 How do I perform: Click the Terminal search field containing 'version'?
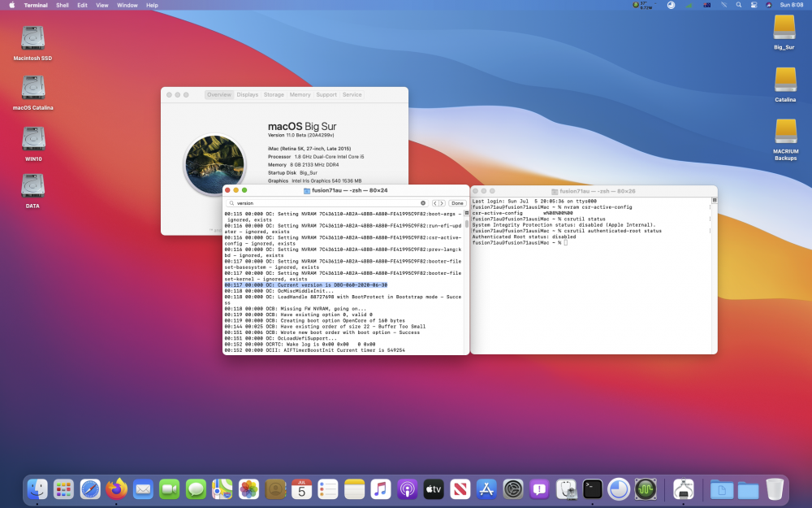pyautogui.click(x=326, y=203)
